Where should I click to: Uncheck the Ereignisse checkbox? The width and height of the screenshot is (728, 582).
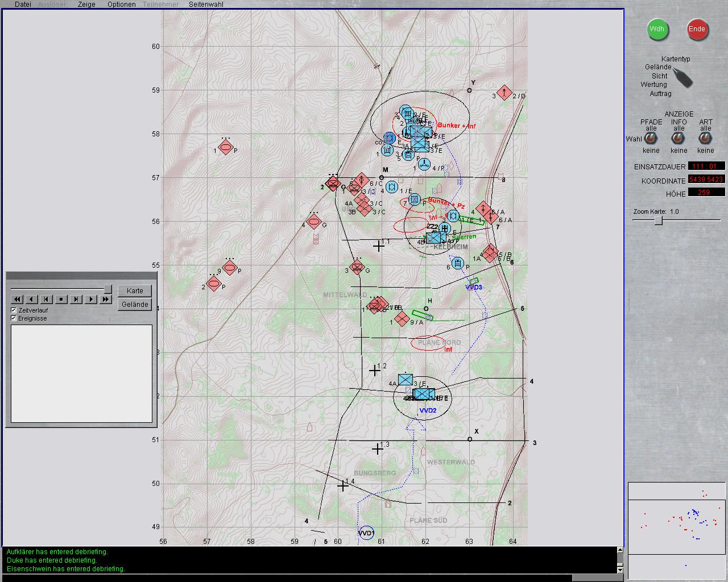(14, 318)
